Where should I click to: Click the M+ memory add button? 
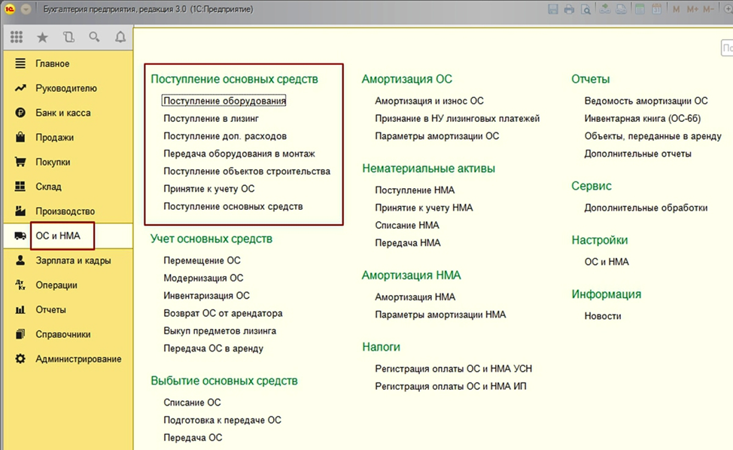[x=692, y=9]
